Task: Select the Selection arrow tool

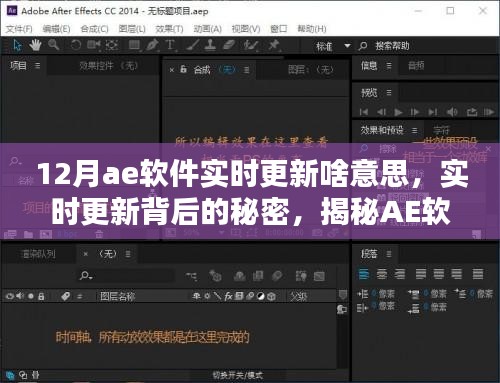Action: 17,45
